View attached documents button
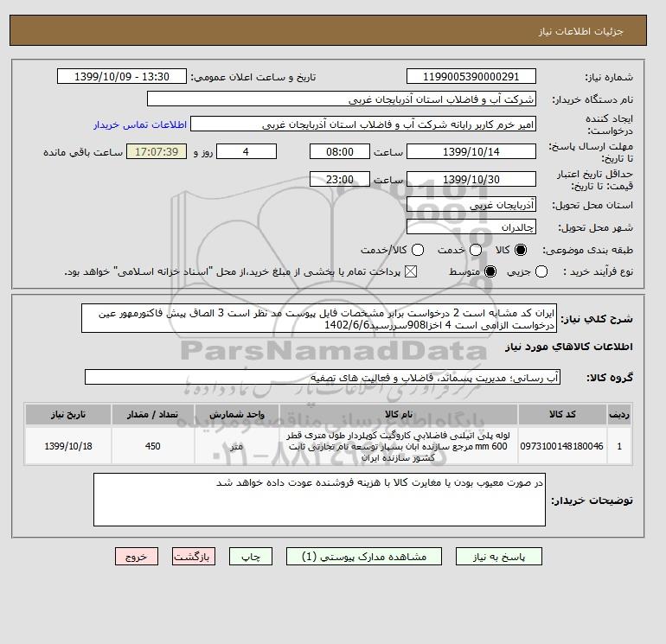Viewport: 666px width, 644px height. [364, 557]
